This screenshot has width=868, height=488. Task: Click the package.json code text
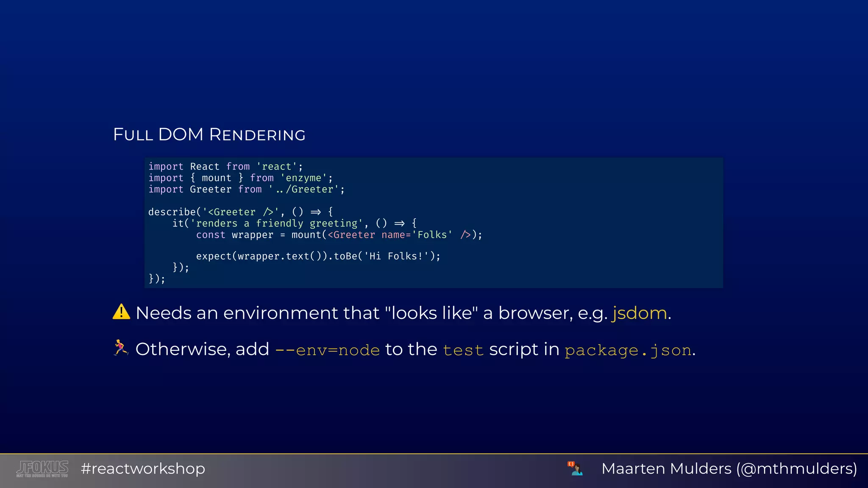pyautogui.click(x=628, y=350)
